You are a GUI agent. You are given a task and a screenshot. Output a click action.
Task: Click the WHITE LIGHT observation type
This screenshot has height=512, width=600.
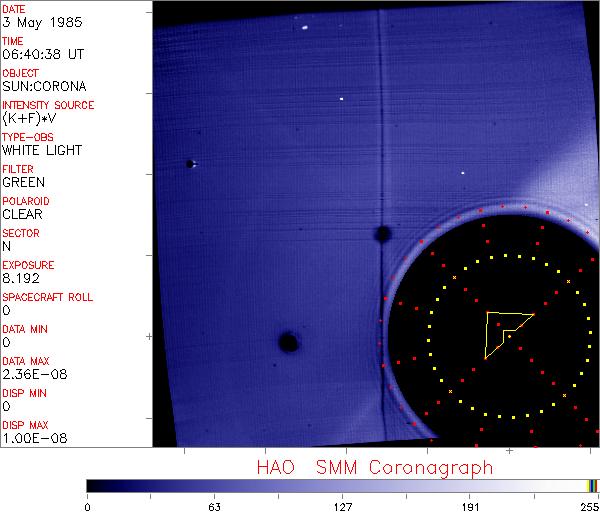[x=42, y=150]
